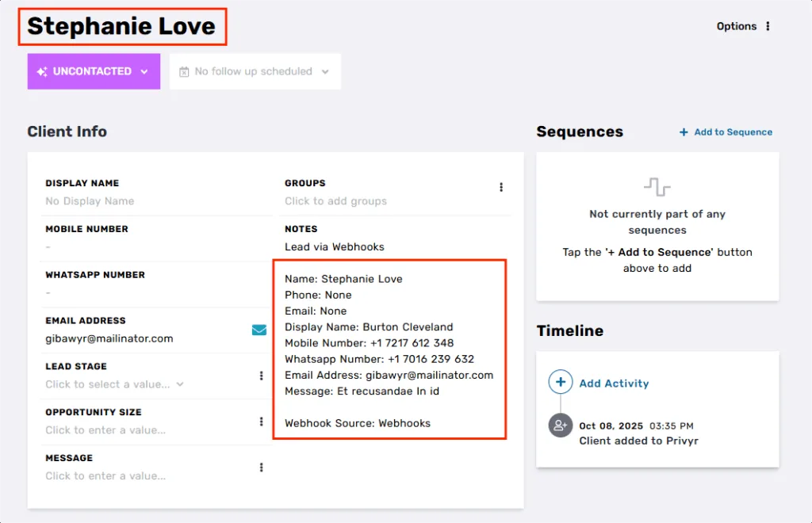Click the Timeline section heading
The image size is (812, 523).
[569, 330]
